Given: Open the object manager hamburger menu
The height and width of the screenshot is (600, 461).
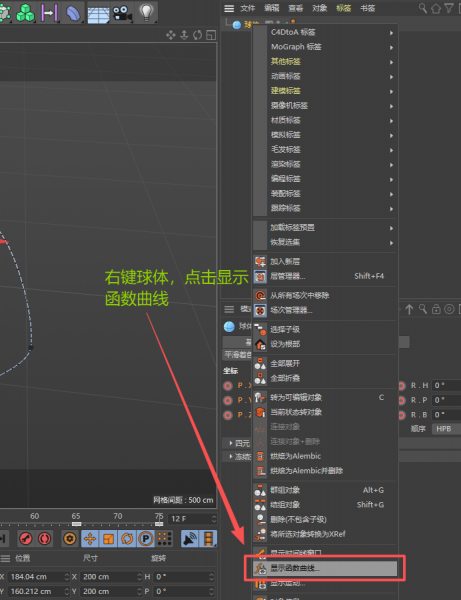Looking at the screenshot, I should click(x=229, y=8).
